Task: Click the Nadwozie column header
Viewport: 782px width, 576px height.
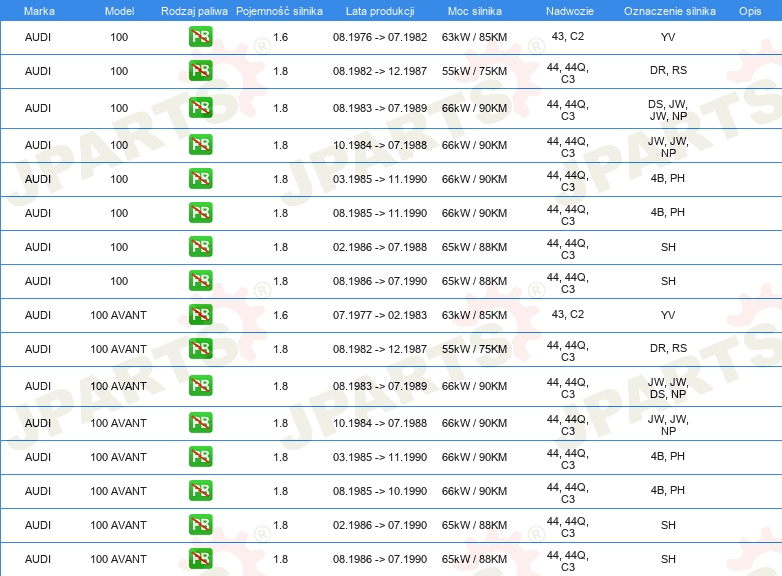Action: [x=570, y=11]
